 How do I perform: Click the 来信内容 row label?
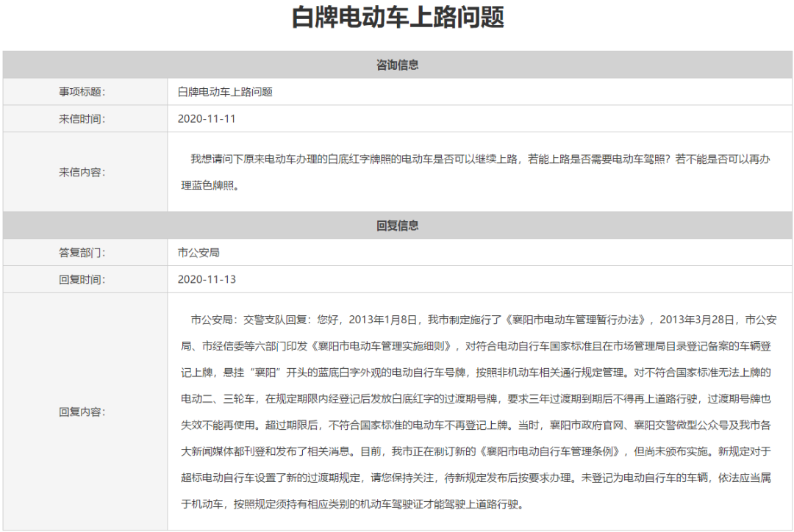click(82, 172)
